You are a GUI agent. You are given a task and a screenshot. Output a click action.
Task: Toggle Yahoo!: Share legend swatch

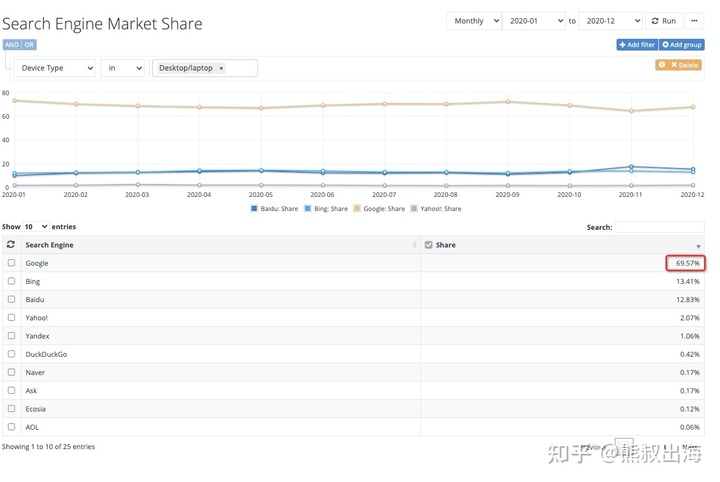point(414,209)
